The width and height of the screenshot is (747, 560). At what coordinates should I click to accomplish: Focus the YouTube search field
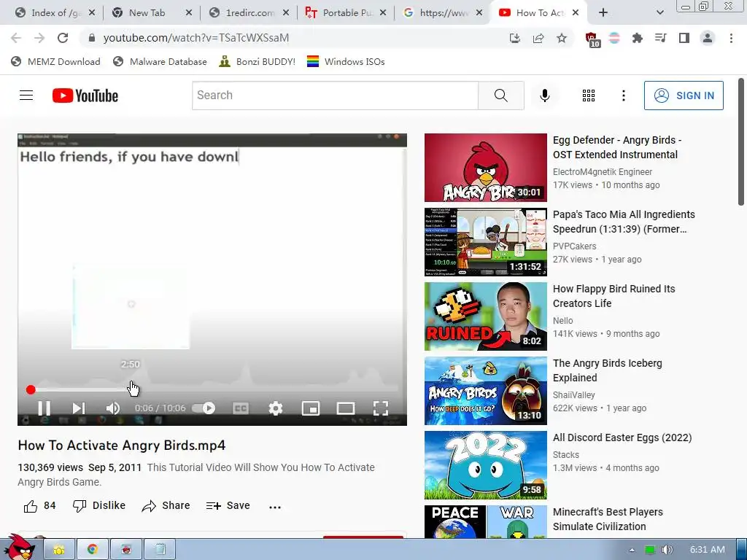pyautogui.click(x=335, y=96)
